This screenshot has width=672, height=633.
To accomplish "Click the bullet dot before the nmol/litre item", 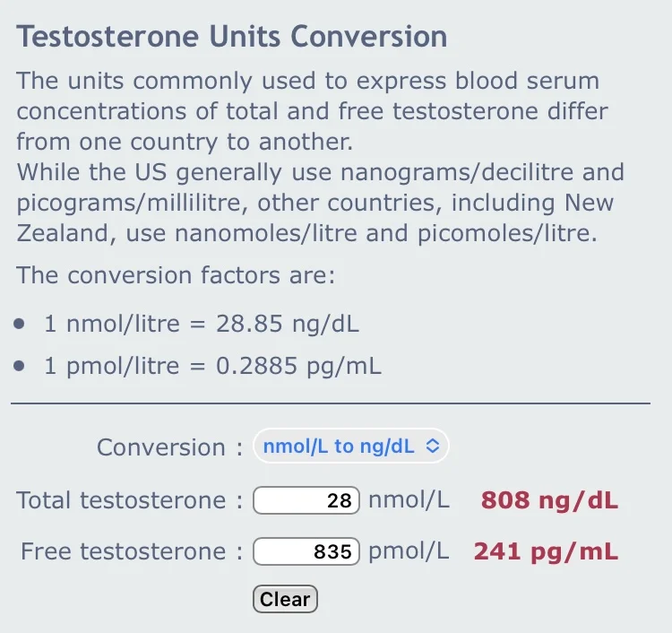I will click(19, 324).
